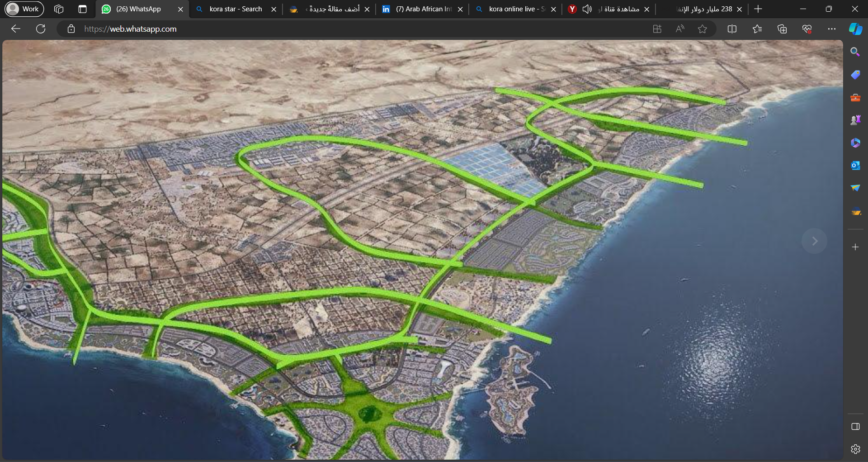Open a new tab with the plus button
This screenshot has width=868, height=462.
point(758,9)
